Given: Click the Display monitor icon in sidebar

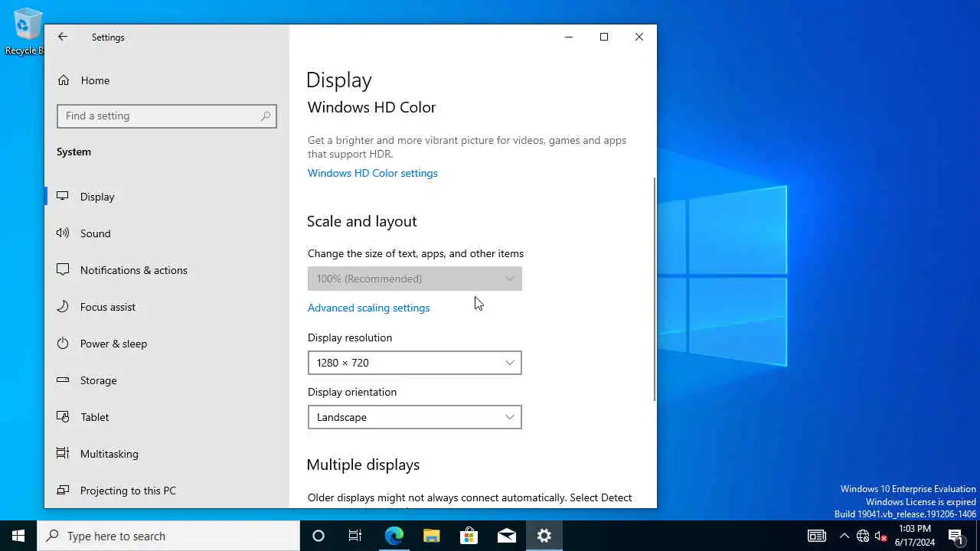Looking at the screenshot, I should pos(63,197).
